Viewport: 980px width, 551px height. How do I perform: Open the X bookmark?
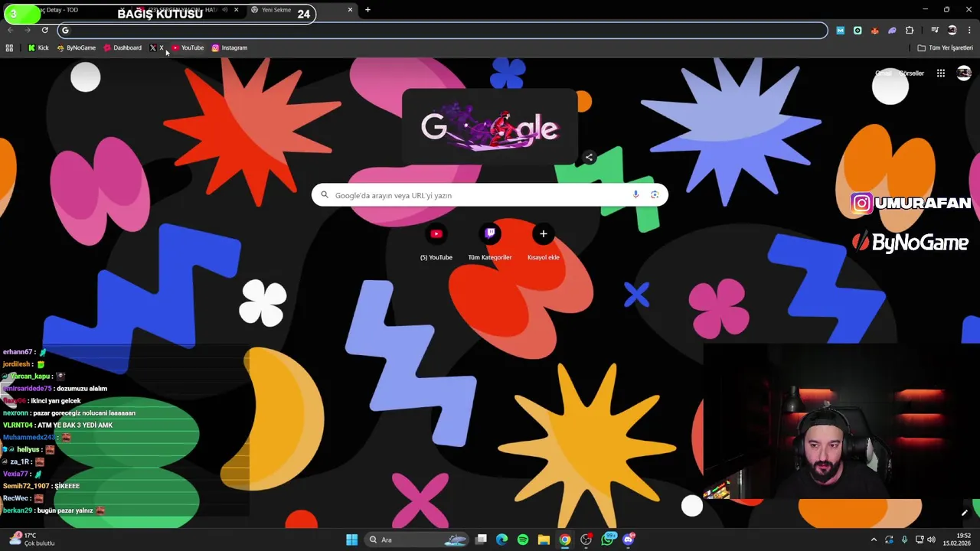click(156, 48)
